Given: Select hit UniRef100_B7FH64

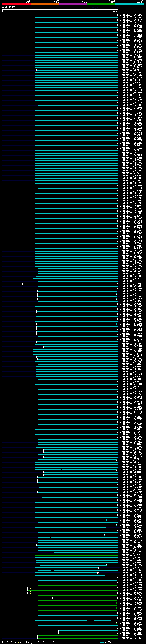Looking at the screenshot, I should coord(131,27).
